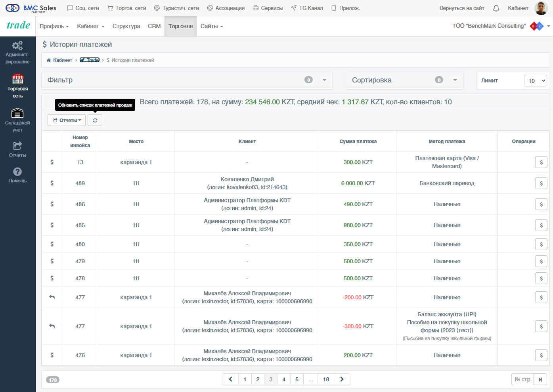Viewport: 553px width, 392px height.
Task: Refresh the sales payments list
Action: click(95, 120)
